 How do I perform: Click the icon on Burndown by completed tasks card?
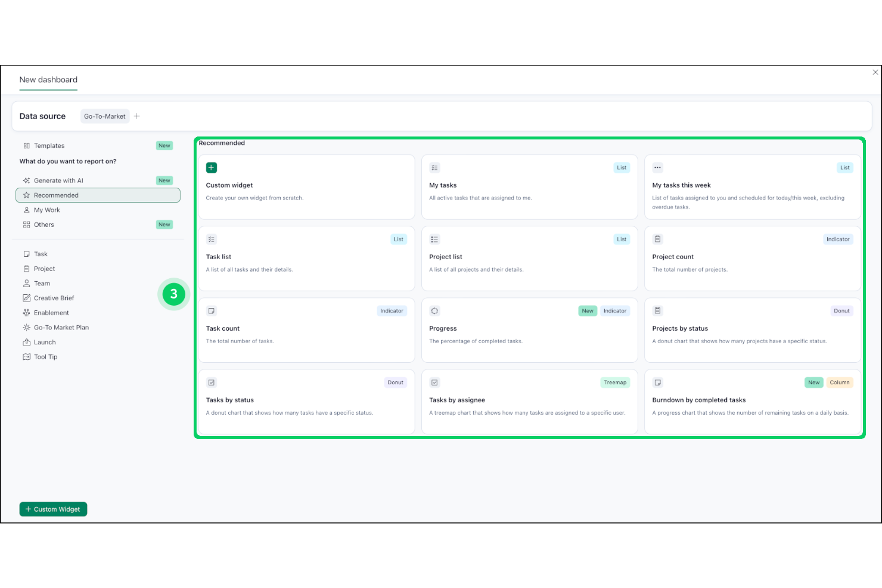click(x=657, y=382)
